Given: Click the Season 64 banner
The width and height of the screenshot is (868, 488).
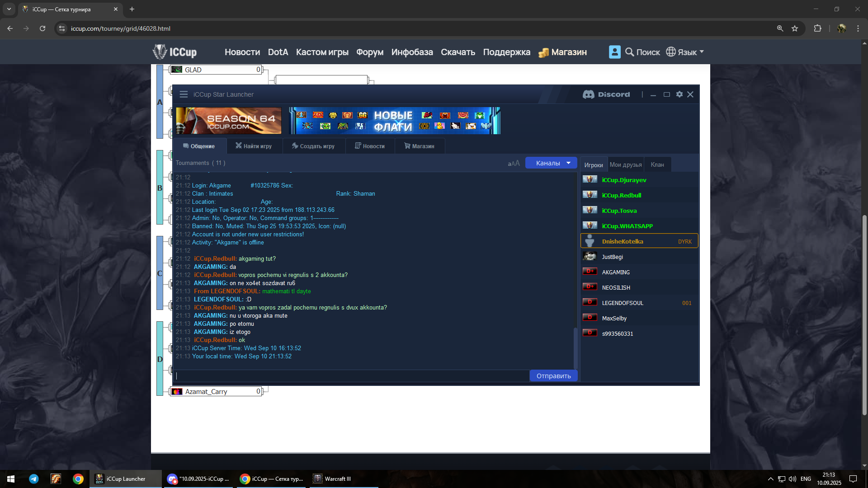Looking at the screenshot, I should 228,121.
